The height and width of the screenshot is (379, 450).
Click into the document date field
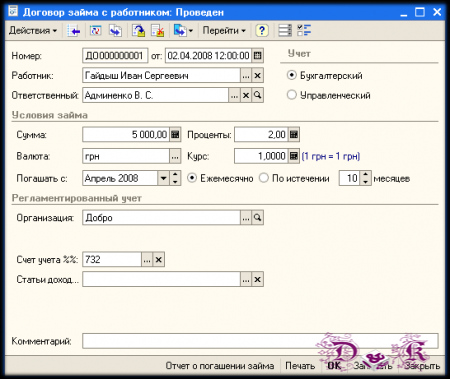[208, 56]
